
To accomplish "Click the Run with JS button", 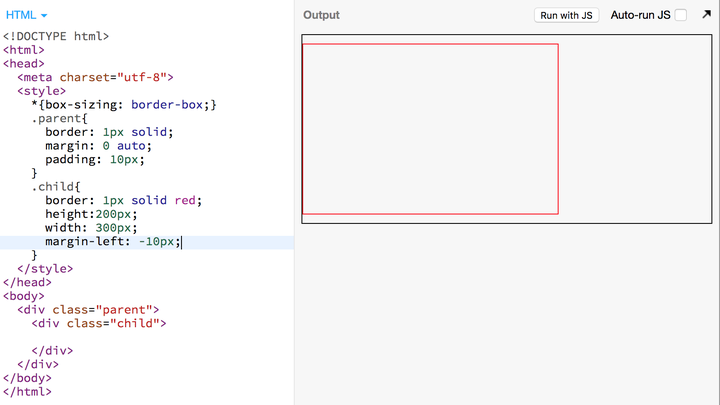I will 566,15.
